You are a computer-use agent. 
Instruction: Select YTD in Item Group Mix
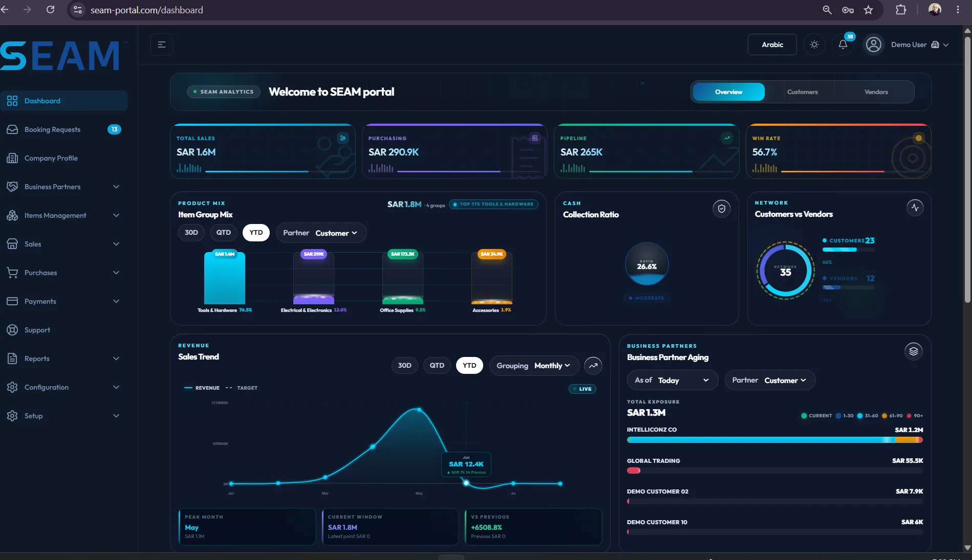(x=256, y=233)
